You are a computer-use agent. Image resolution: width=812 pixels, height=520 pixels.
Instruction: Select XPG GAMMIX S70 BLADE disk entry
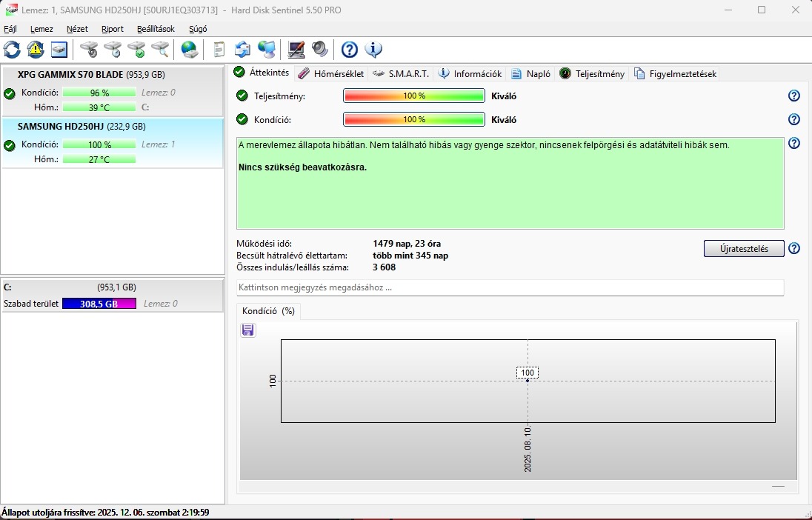point(113,91)
